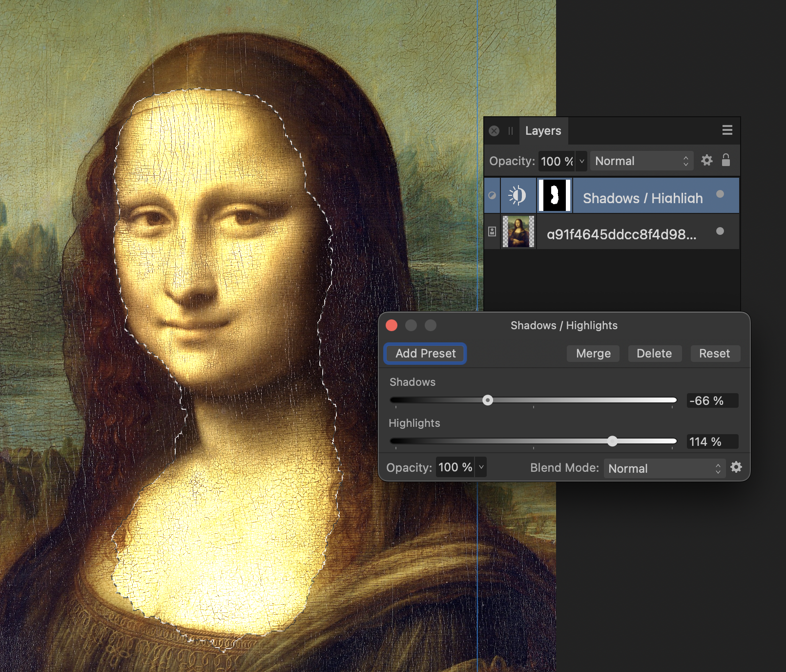Viewport: 786px width, 672px height.
Task: Select the Shadows / Highlights layer name
Action: pos(642,198)
